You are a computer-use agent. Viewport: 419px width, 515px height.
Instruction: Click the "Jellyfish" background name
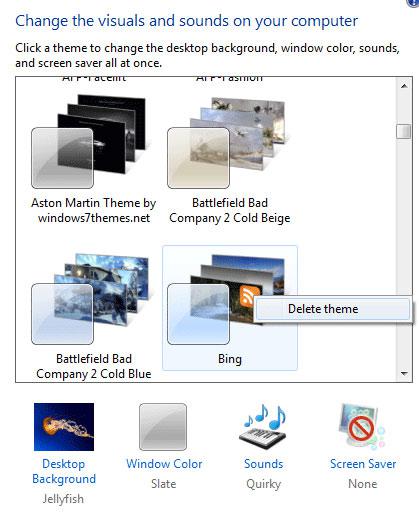[x=63, y=499]
